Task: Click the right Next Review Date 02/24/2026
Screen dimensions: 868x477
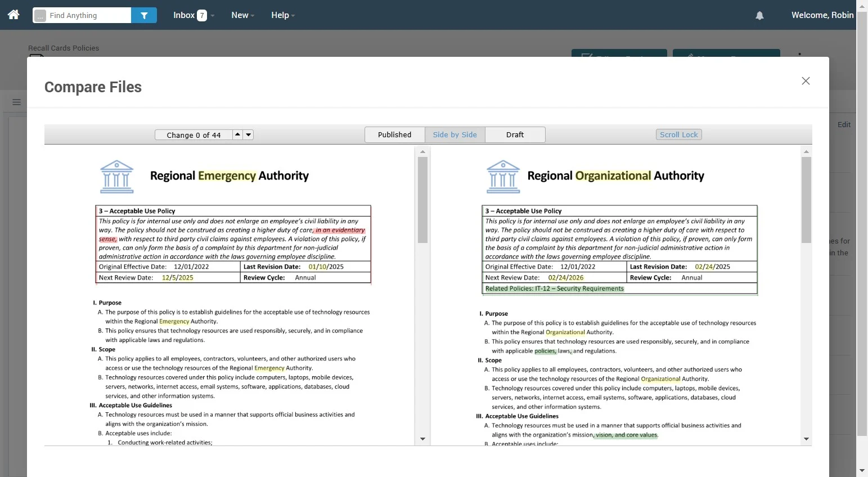Action: tap(565, 277)
